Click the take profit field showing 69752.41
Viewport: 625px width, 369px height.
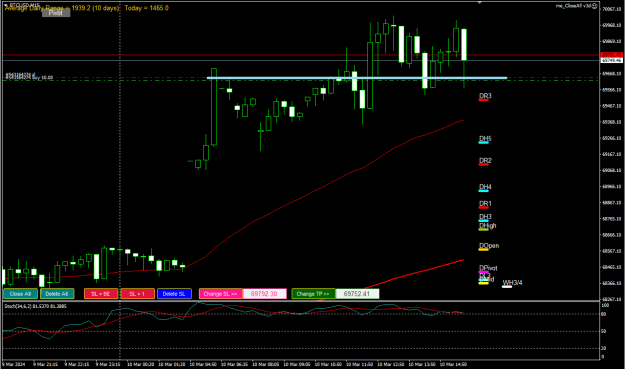click(x=357, y=294)
